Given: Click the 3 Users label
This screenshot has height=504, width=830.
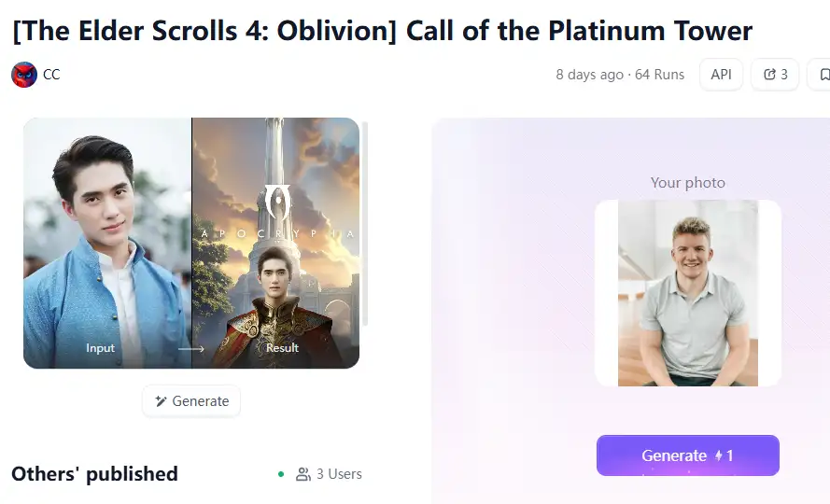Looking at the screenshot, I should tap(339, 474).
